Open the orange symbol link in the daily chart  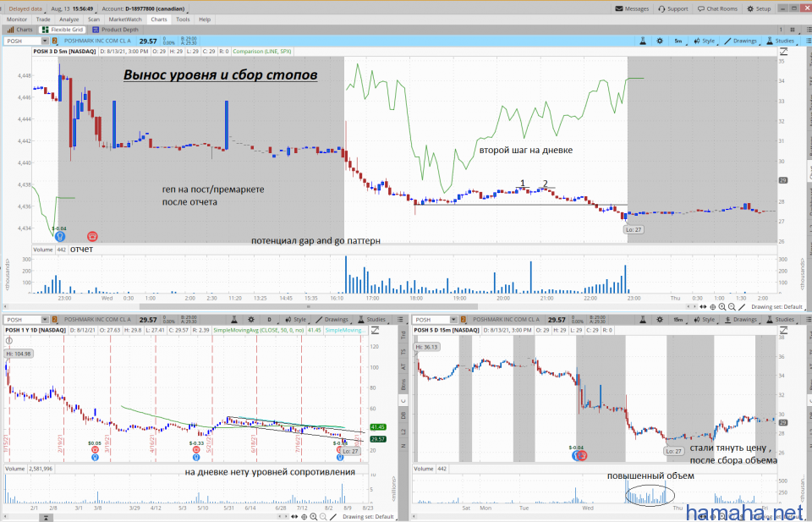coord(54,320)
